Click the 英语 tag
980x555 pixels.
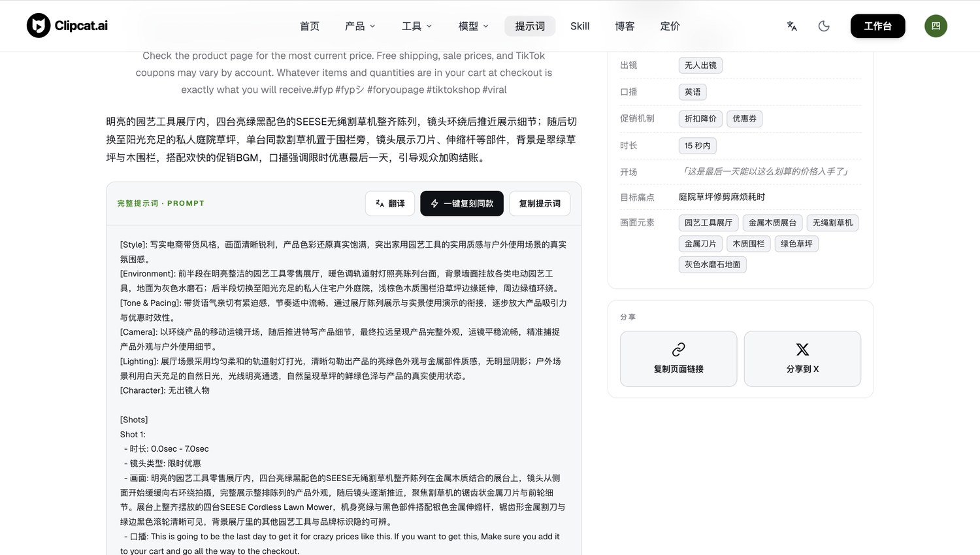(x=693, y=92)
